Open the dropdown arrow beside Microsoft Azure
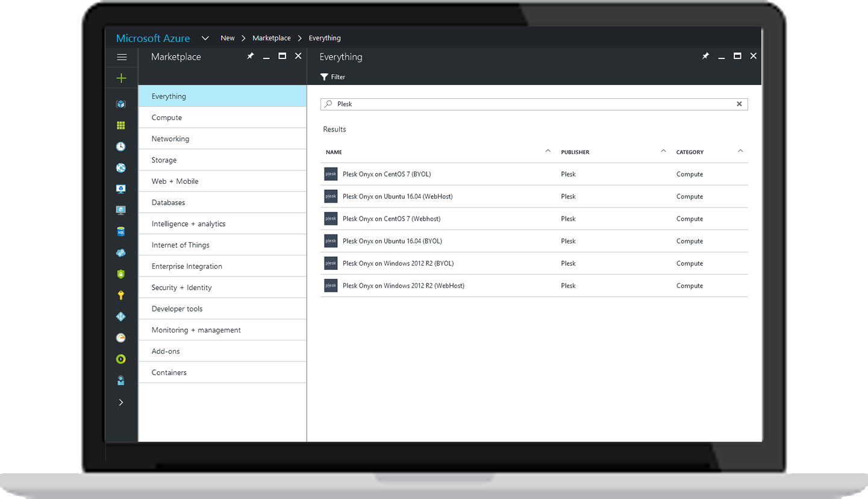The image size is (868, 499). pyautogui.click(x=205, y=38)
